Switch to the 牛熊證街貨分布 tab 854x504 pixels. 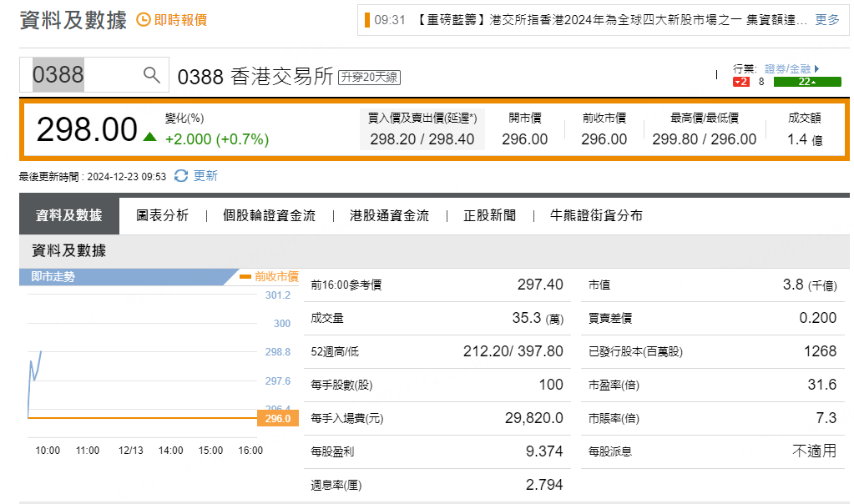click(x=596, y=215)
